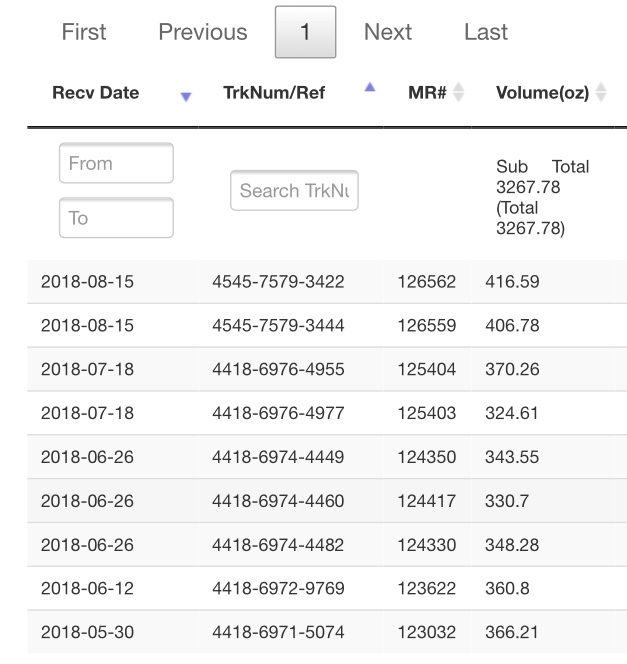Go to the Next page
627x664 pixels.
[388, 32]
